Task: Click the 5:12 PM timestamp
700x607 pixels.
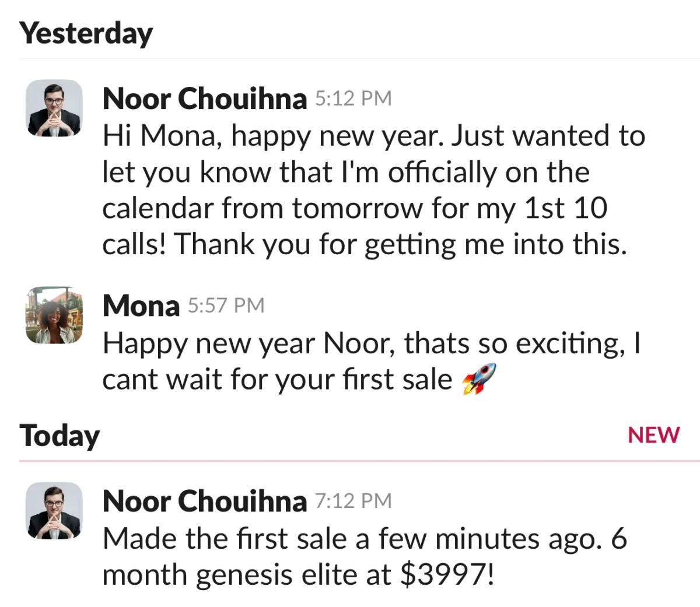Action: (x=353, y=99)
